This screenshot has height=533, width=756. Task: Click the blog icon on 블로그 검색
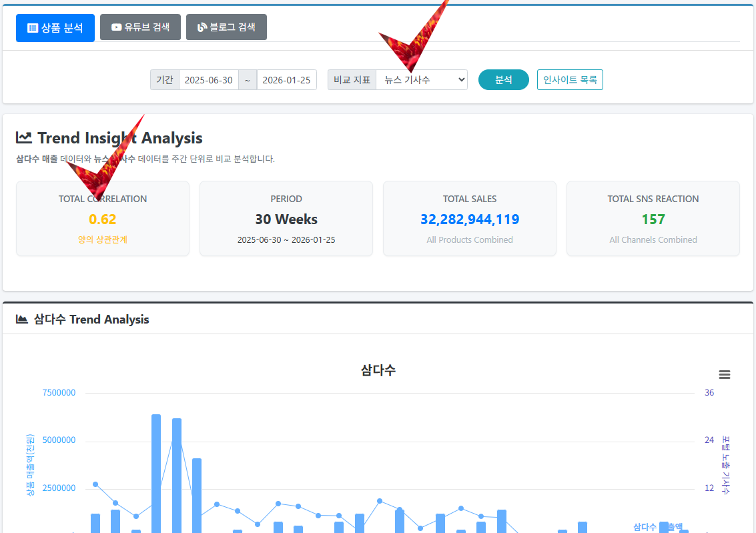(202, 27)
